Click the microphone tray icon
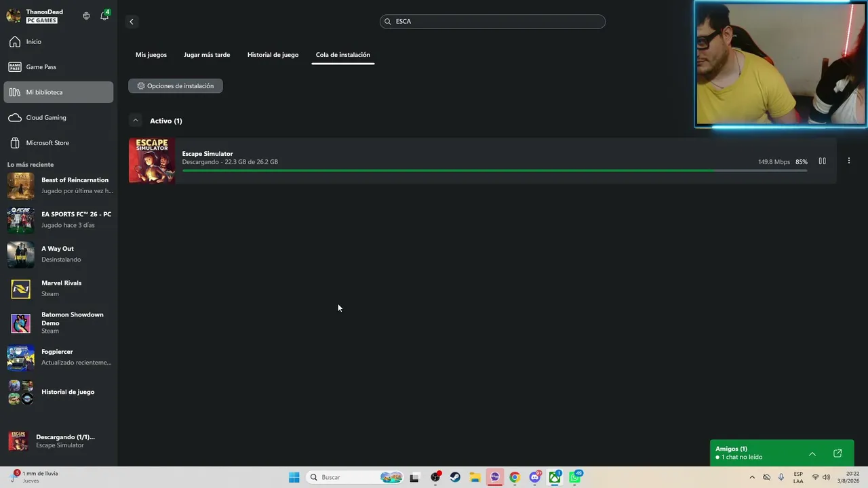 tap(781, 477)
